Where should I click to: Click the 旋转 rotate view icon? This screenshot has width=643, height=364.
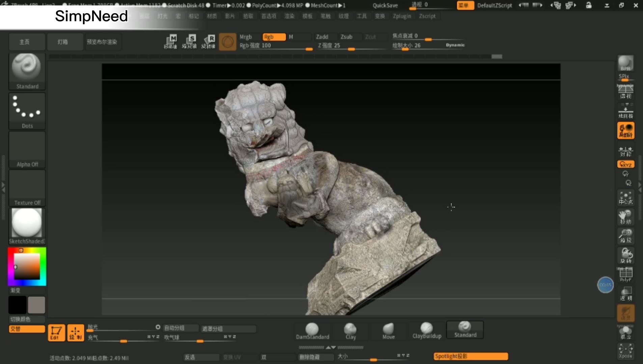tap(625, 255)
